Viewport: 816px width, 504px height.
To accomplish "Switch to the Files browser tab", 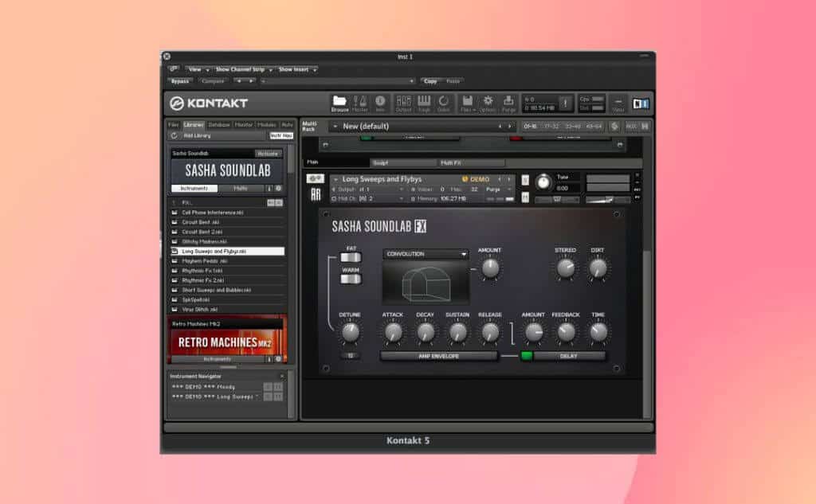I will (173, 125).
